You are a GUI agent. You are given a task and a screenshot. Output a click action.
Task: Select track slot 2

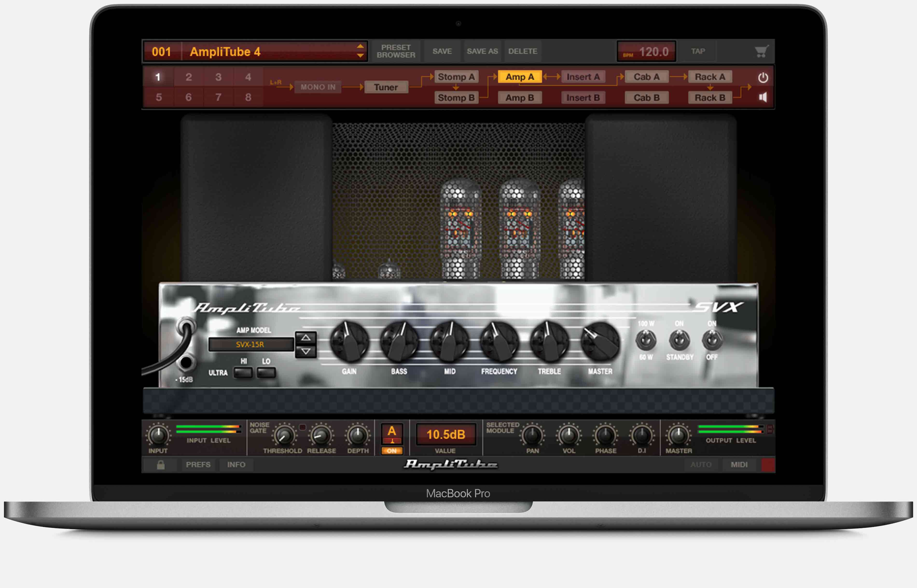pyautogui.click(x=189, y=77)
